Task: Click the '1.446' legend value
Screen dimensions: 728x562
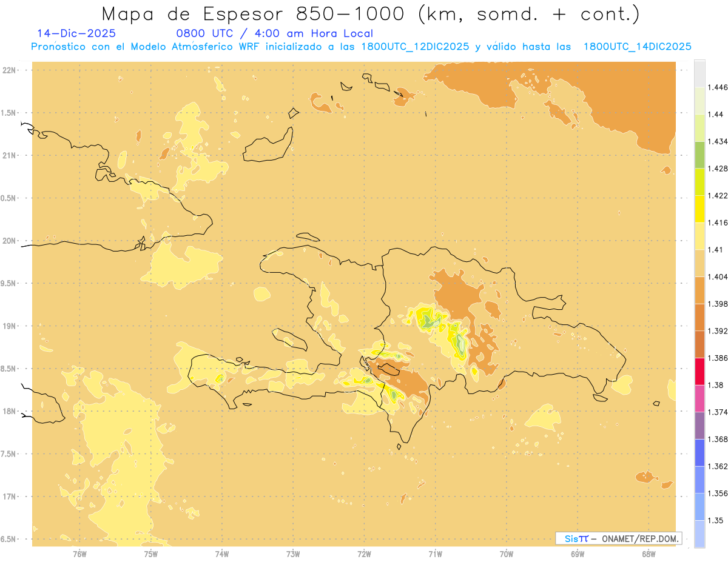Action: coord(718,87)
